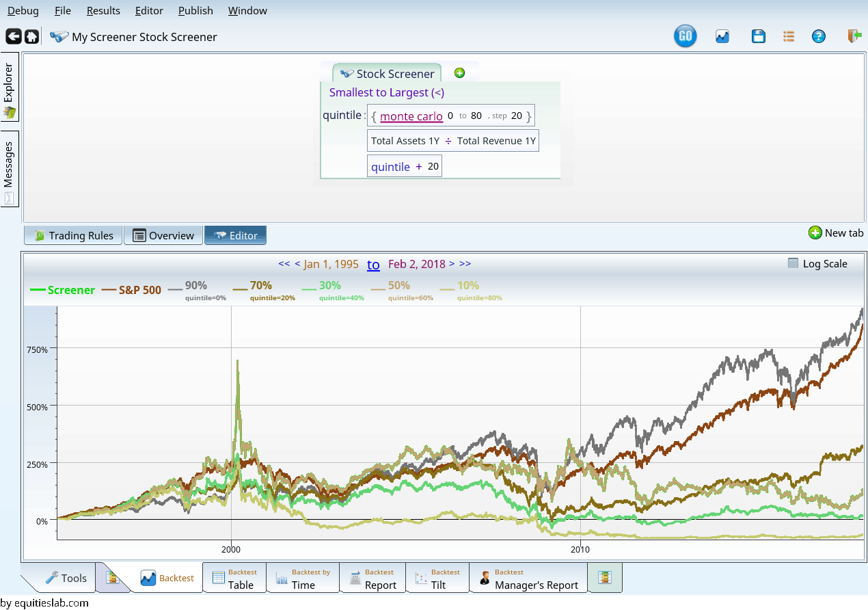Viewport: 868px width, 610px height.
Task: Select Total Revenue 1Y term
Action: pos(496,141)
